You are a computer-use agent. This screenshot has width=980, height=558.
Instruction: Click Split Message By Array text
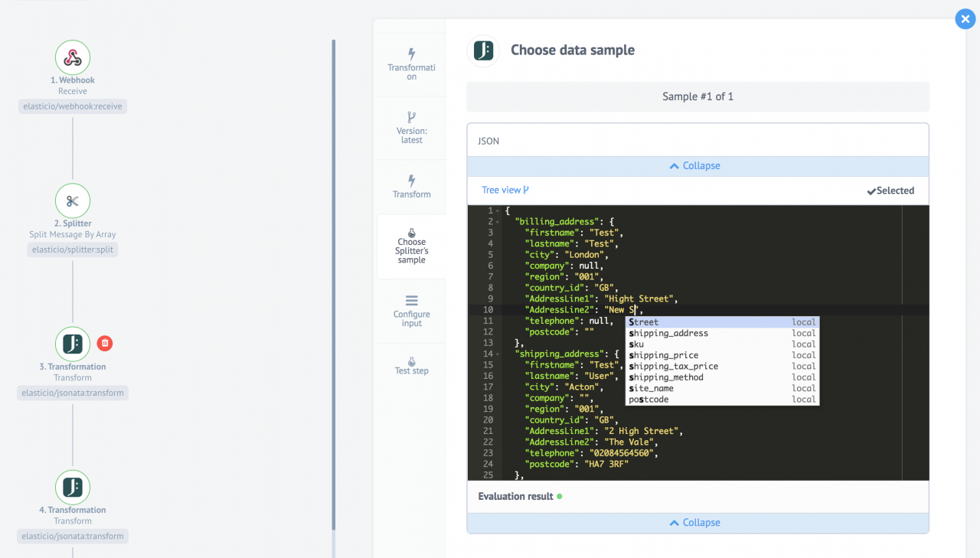point(73,234)
